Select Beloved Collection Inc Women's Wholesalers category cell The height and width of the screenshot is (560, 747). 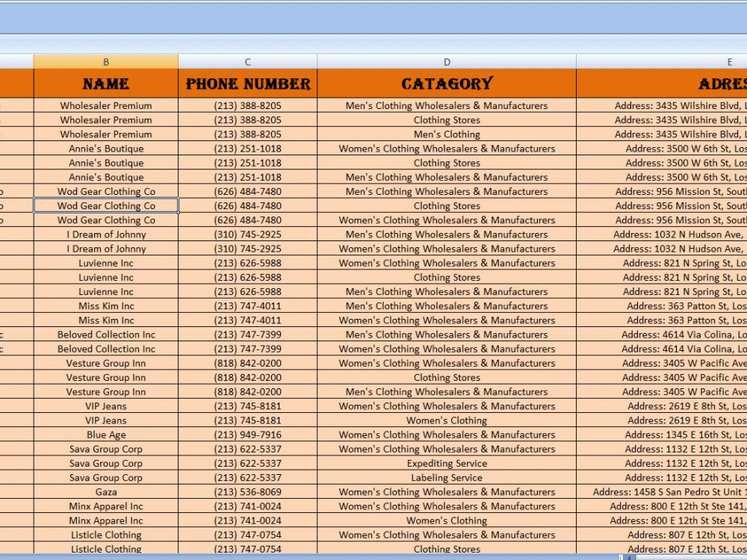[447, 349]
